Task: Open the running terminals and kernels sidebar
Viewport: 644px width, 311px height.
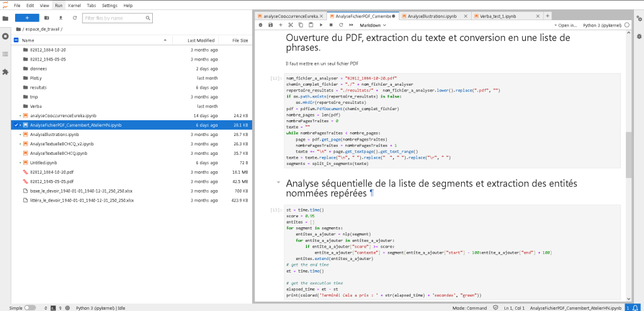Action: 6,37
